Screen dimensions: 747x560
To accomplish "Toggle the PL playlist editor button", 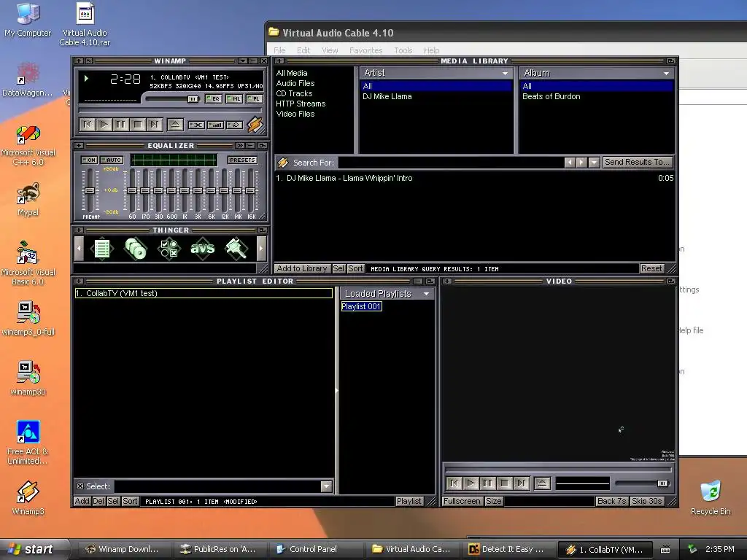I will 254,98.
